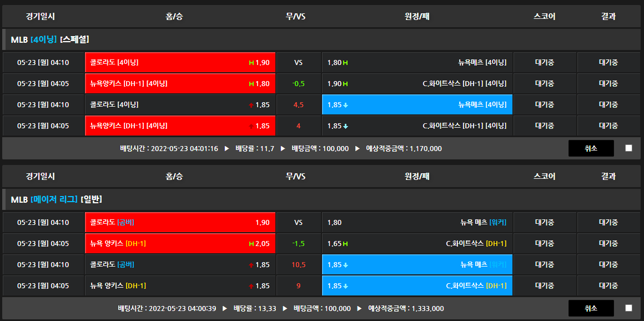This screenshot has width=644, height=321.
Task: Select the MLB [메이저 리그] [일반] league header
Action: [x=56, y=199]
